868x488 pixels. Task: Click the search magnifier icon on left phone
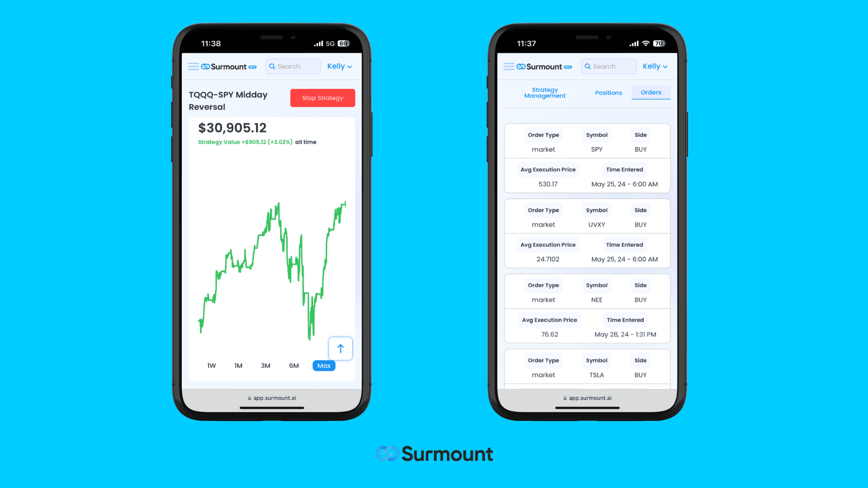click(x=273, y=66)
